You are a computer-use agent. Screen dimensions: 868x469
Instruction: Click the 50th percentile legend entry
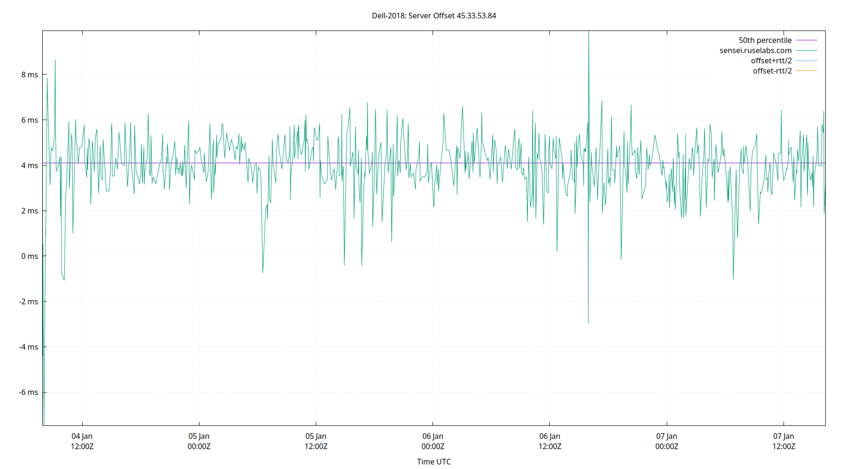765,40
